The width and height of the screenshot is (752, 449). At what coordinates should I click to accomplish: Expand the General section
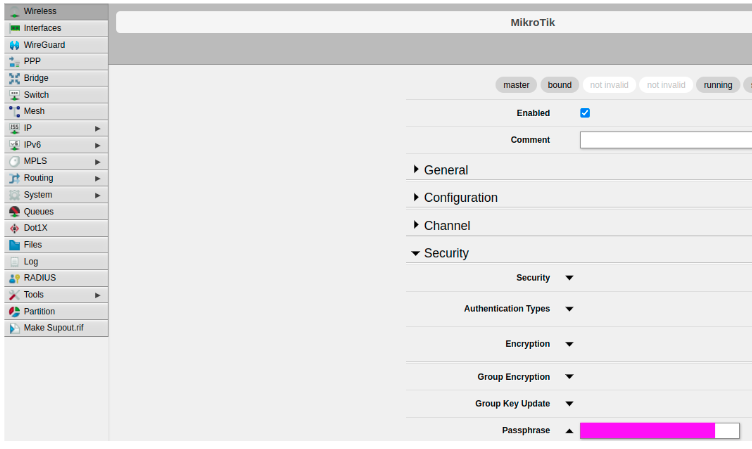(x=445, y=170)
